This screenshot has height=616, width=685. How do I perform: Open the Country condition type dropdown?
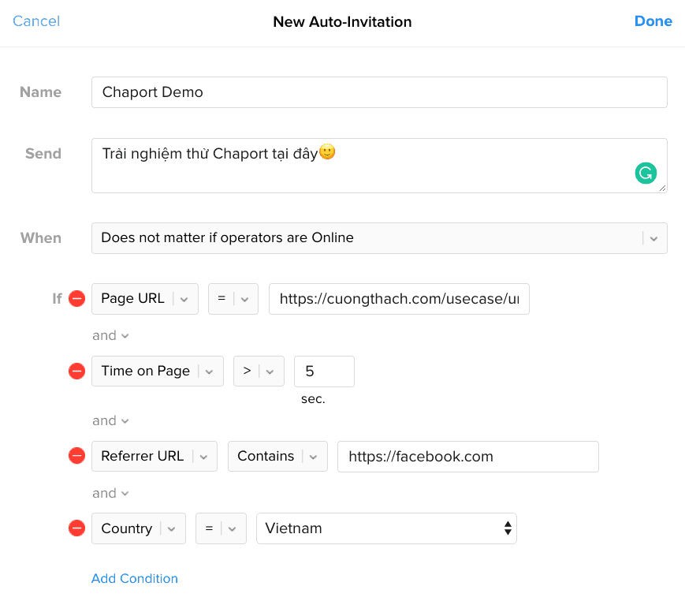(139, 528)
